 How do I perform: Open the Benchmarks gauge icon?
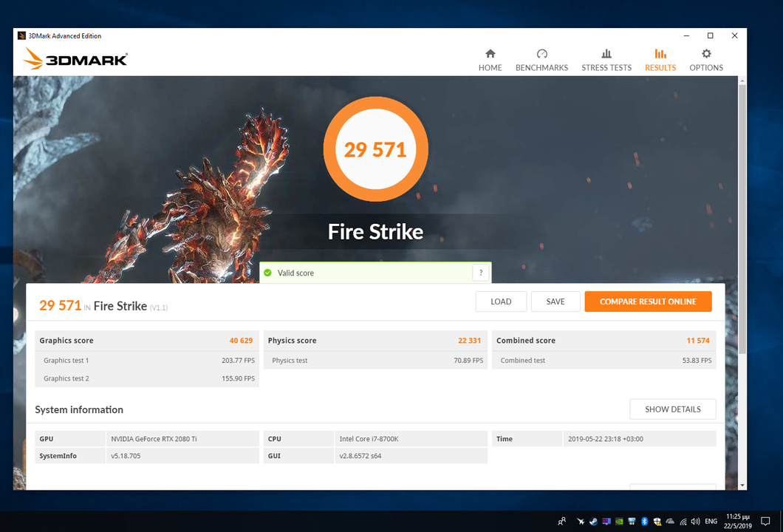coord(541,53)
